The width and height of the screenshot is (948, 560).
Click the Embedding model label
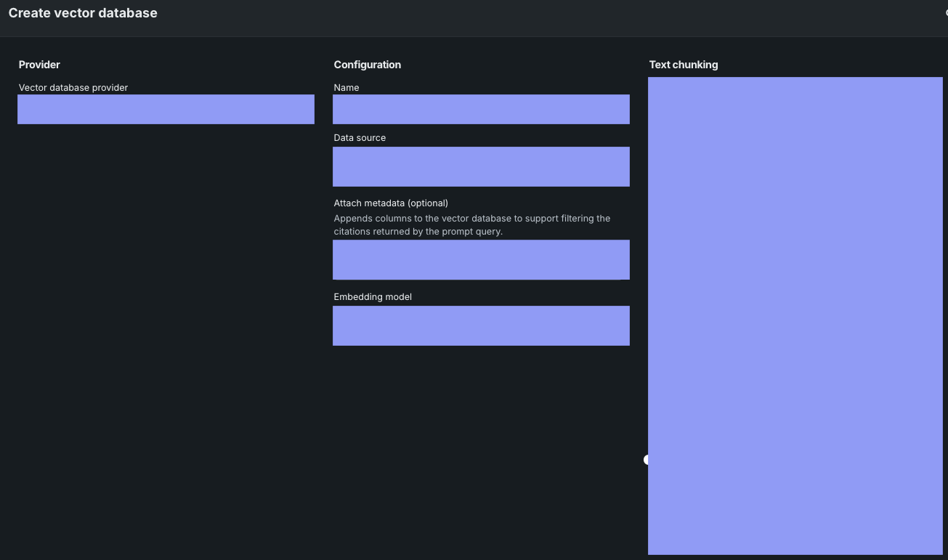373,297
